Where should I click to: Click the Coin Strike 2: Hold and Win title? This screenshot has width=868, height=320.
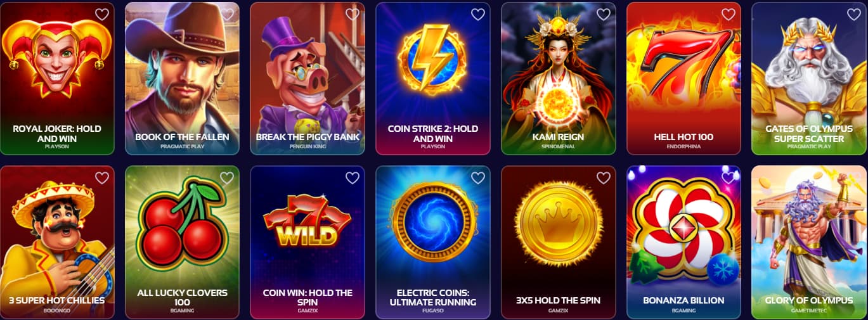click(433, 133)
